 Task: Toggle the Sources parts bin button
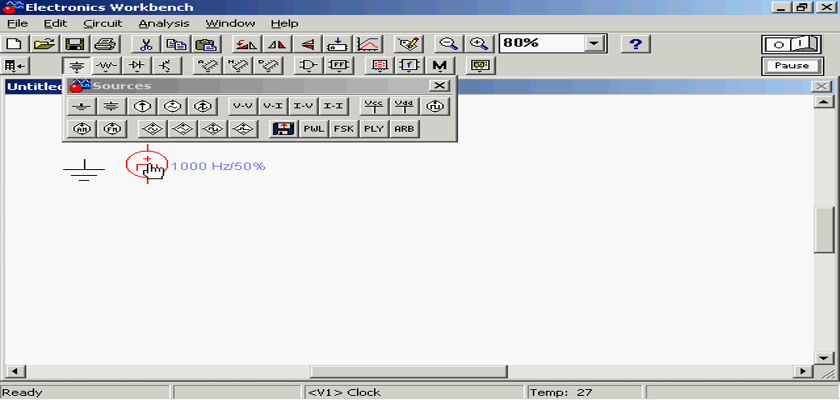coord(77,66)
